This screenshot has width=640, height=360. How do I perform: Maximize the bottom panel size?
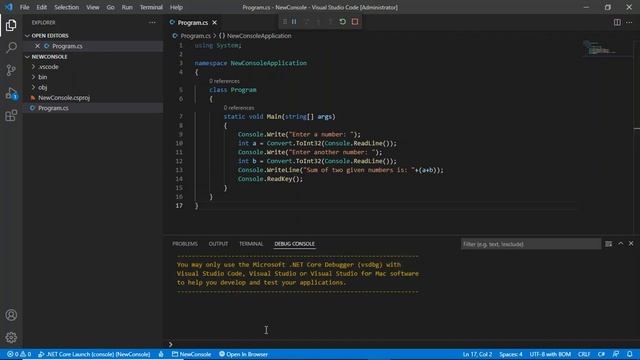(620, 243)
